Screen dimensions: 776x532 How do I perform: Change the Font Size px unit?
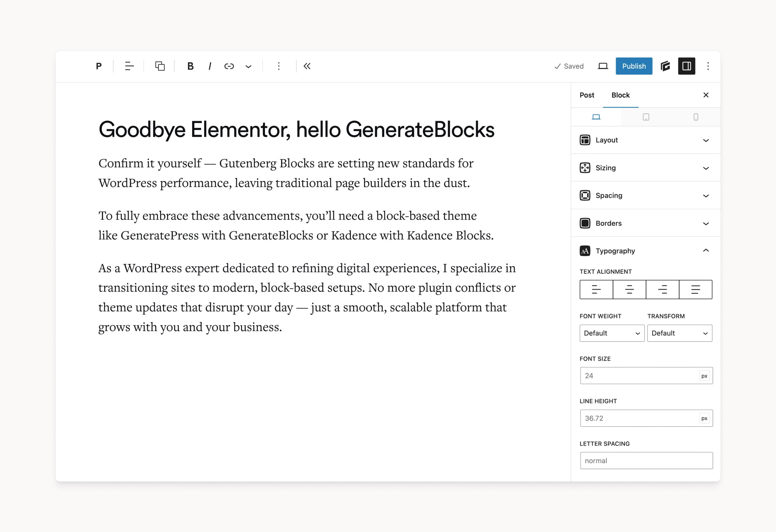pyautogui.click(x=704, y=376)
